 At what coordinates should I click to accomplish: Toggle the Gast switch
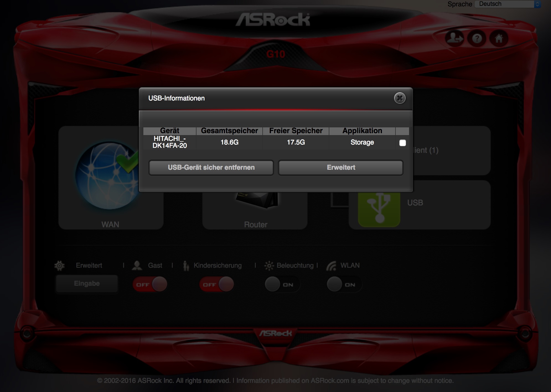(150, 284)
